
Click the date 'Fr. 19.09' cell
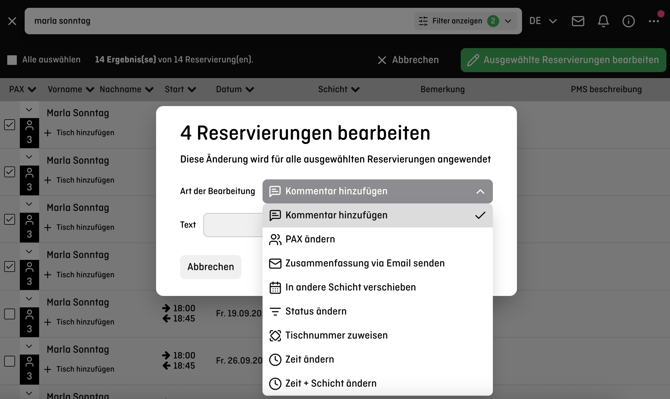[239, 314]
